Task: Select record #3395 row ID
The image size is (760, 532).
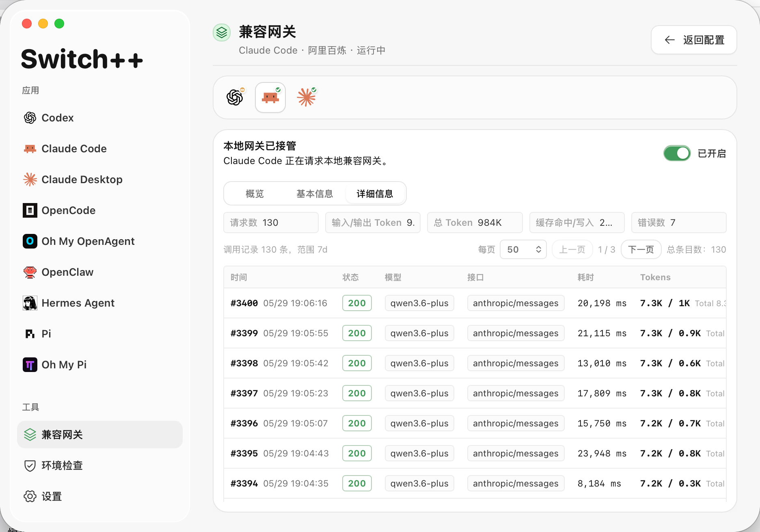Action: [244, 453]
